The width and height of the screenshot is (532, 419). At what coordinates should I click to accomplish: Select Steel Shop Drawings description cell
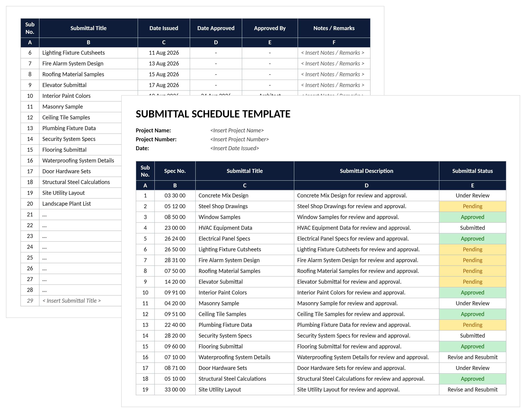366,206
